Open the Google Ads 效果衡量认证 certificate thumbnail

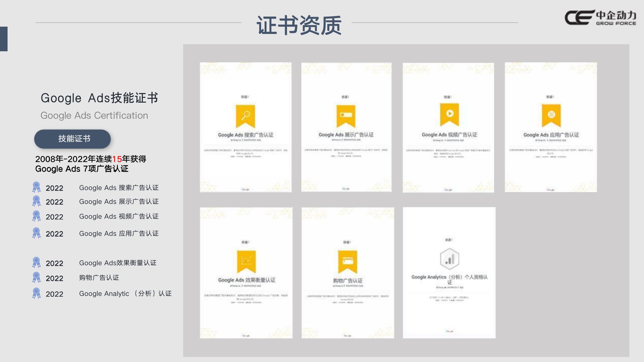pos(246,273)
